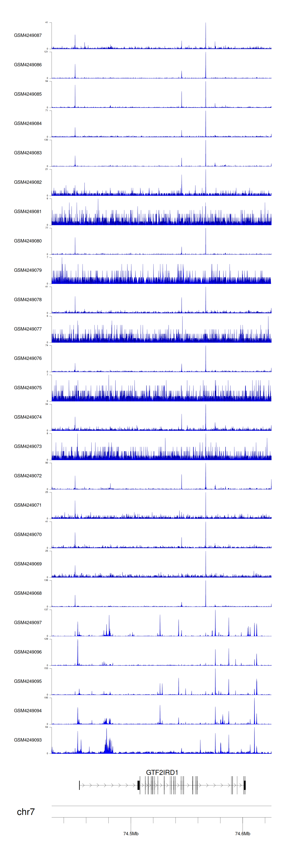The width and height of the screenshot is (286, 868).
Task: Select the GSM4249068 track label
Action: pyautogui.click(x=28, y=593)
